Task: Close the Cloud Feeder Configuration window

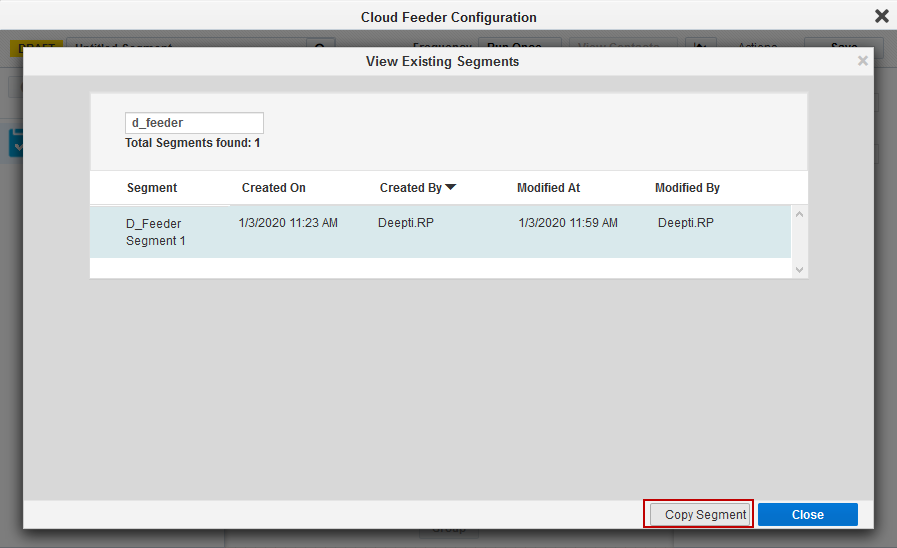Action: [881, 16]
